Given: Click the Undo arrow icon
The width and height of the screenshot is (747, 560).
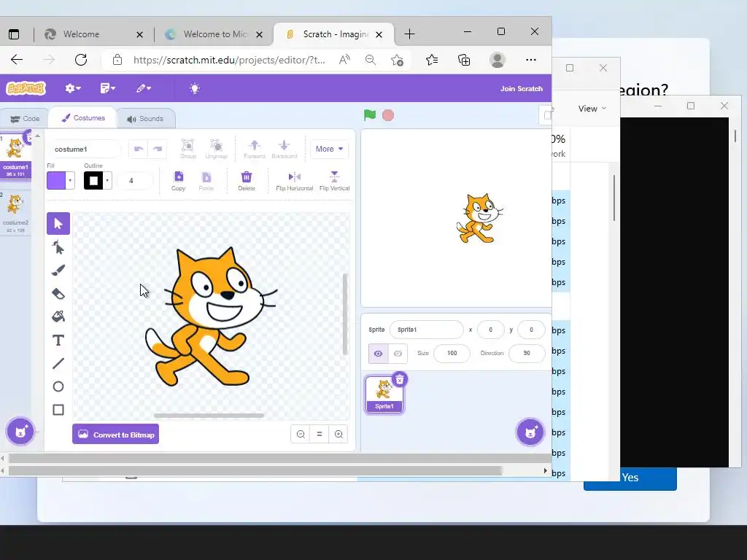Looking at the screenshot, I should (139, 149).
